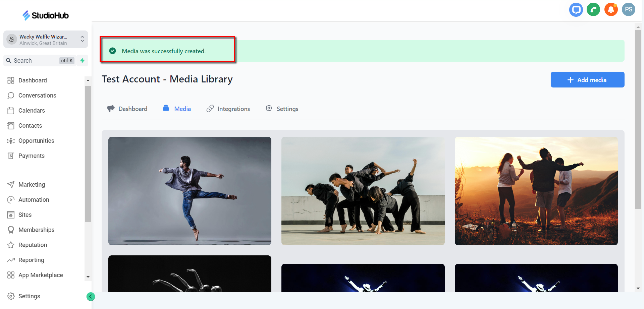Click sidebar scroll up arrow
This screenshot has height=309, width=644.
point(88,80)
